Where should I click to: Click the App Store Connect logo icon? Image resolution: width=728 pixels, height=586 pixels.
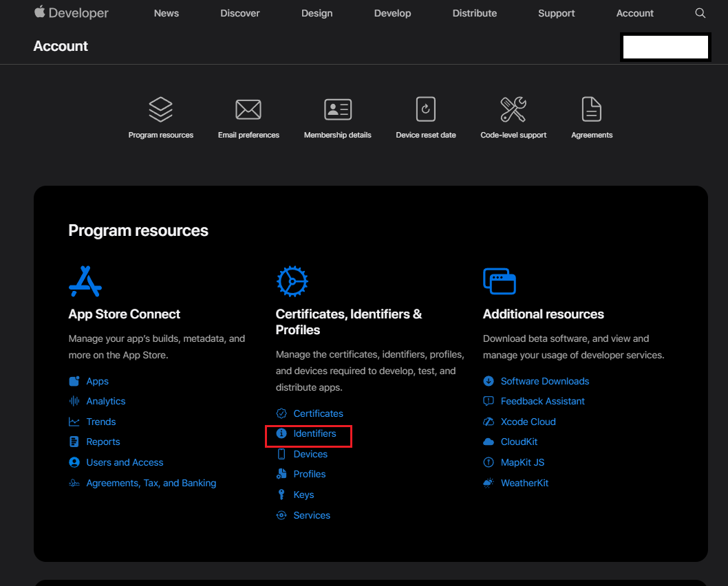point(85,281)
